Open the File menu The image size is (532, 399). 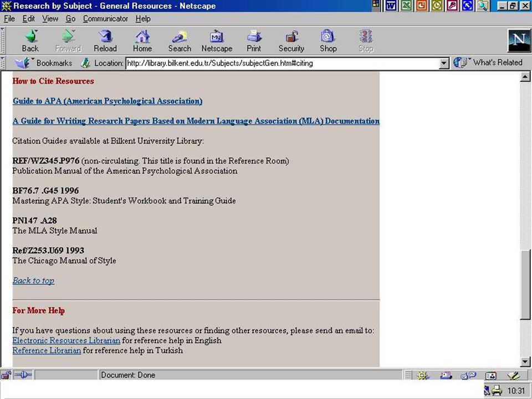(x=9, y=19)
